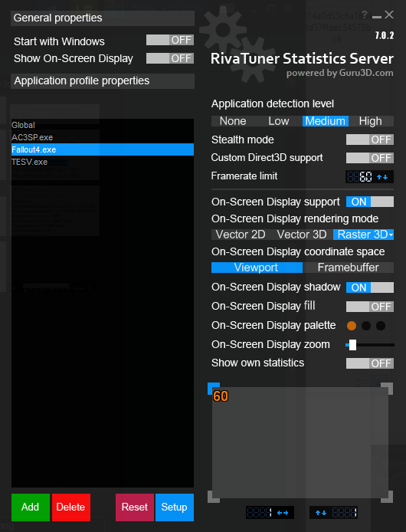Open the Raster 3D dropdown arrow
Image resolution: width=406 pixels, height=532 pixels.
point(391,235)
